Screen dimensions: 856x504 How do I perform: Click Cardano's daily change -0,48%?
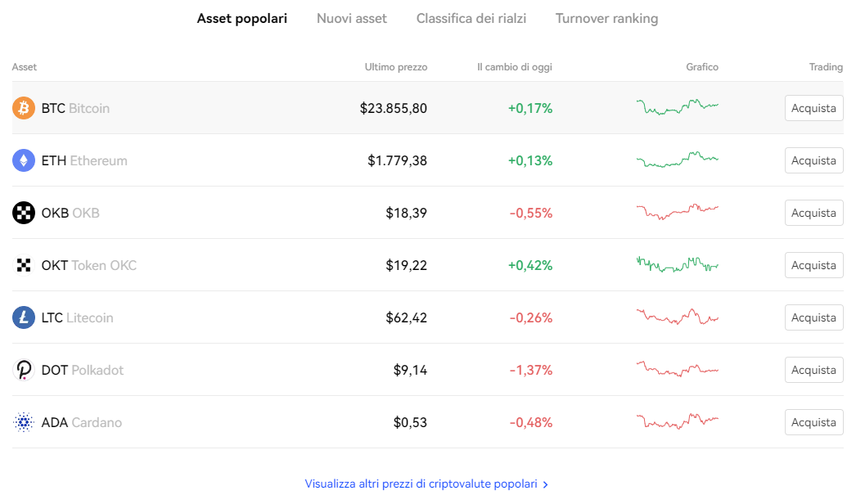pos(530,423)
